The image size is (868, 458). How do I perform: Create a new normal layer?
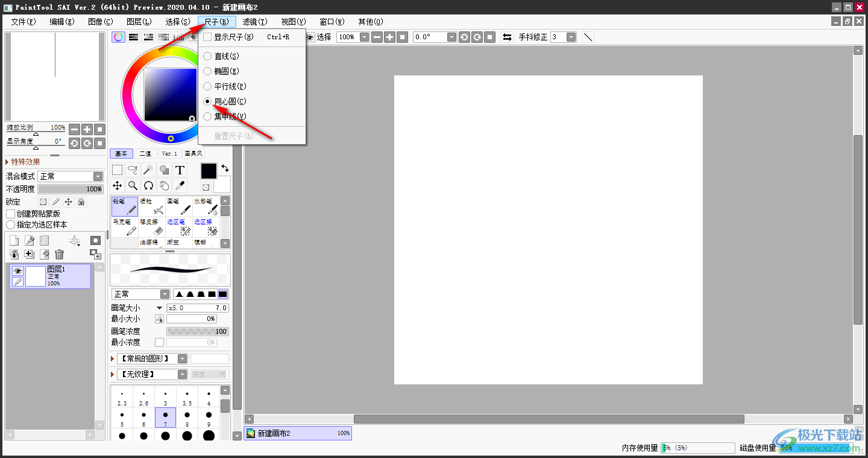point(14,241)
